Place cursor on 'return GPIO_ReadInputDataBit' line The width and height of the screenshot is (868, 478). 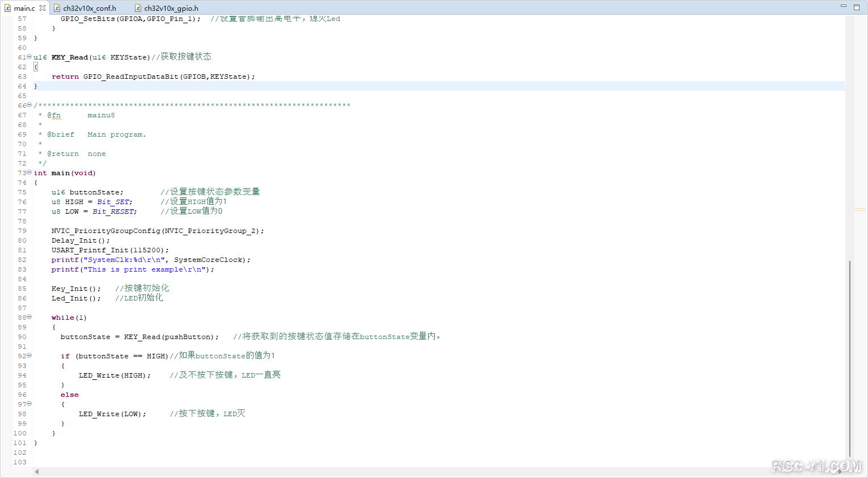point(153,77)
